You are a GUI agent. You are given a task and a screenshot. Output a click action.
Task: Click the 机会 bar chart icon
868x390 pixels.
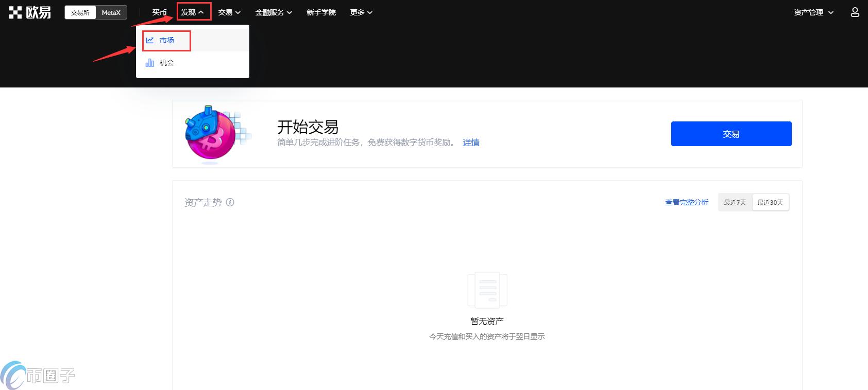click(x=150, y=63)
